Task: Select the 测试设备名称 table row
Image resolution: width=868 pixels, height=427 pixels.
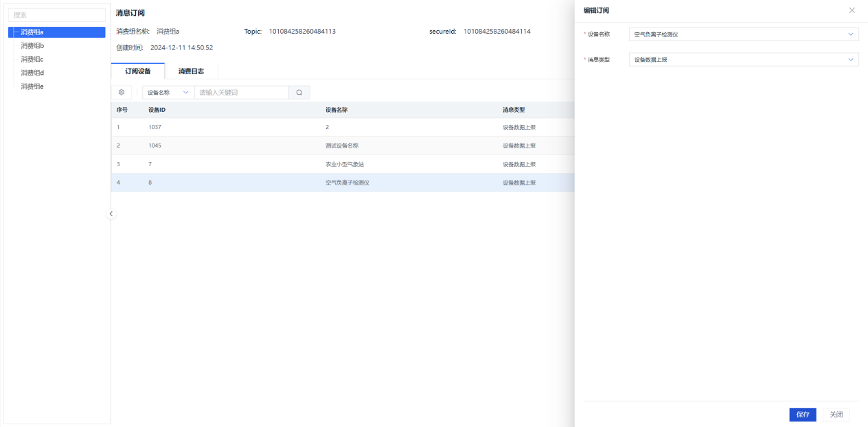Action: pyautogui.click(x=342, y=146)
